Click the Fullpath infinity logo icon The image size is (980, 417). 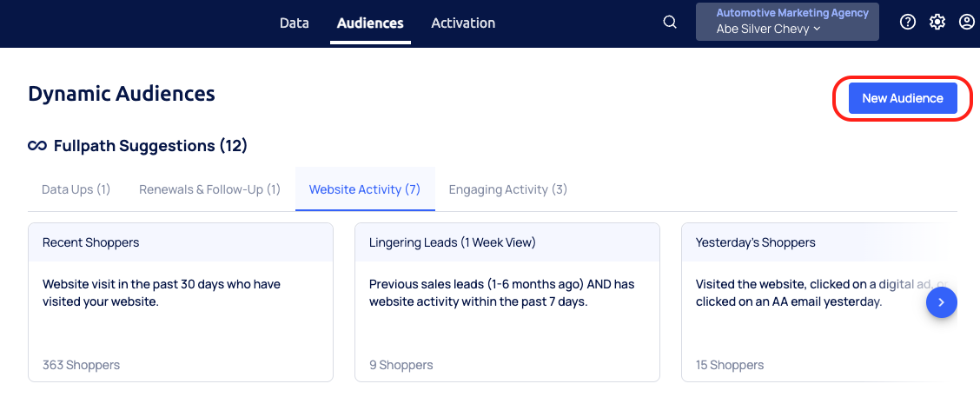tap(37, 146)
